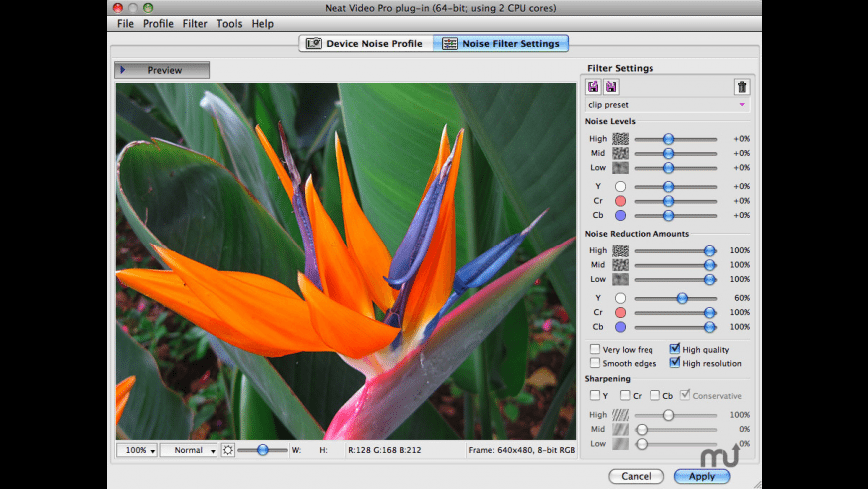The width and height of the screenshot is (868, 489).
Task: Click the Sharpening Low slider handle
Action: (642, 443)
